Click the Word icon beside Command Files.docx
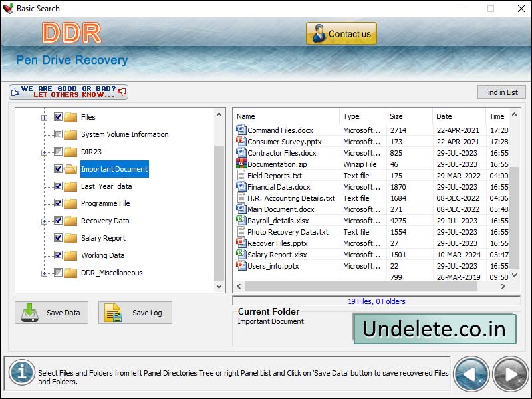Viewport: 532px width, 399px height. [x=241, y=130]
